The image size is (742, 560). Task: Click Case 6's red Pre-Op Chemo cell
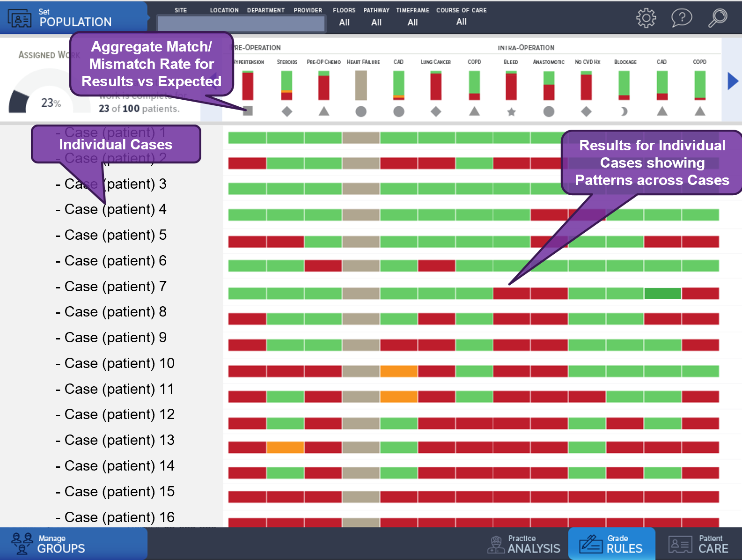(x=323, y=266)
